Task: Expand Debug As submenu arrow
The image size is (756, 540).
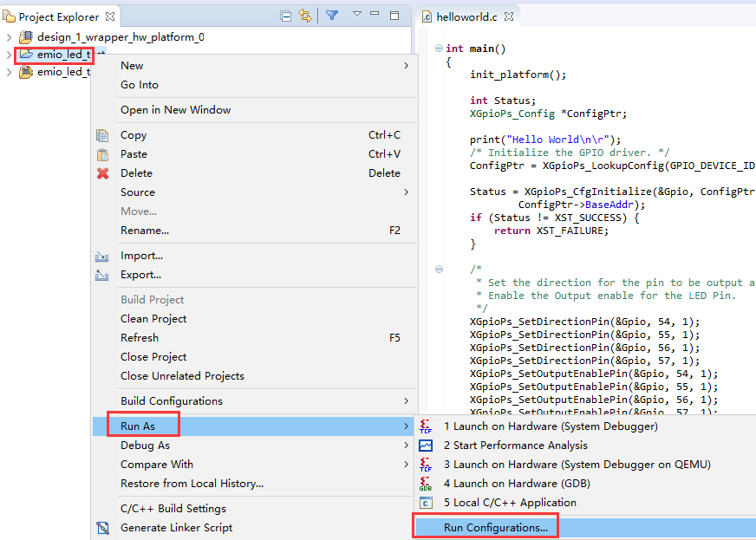Action: [x=407, y=446]
